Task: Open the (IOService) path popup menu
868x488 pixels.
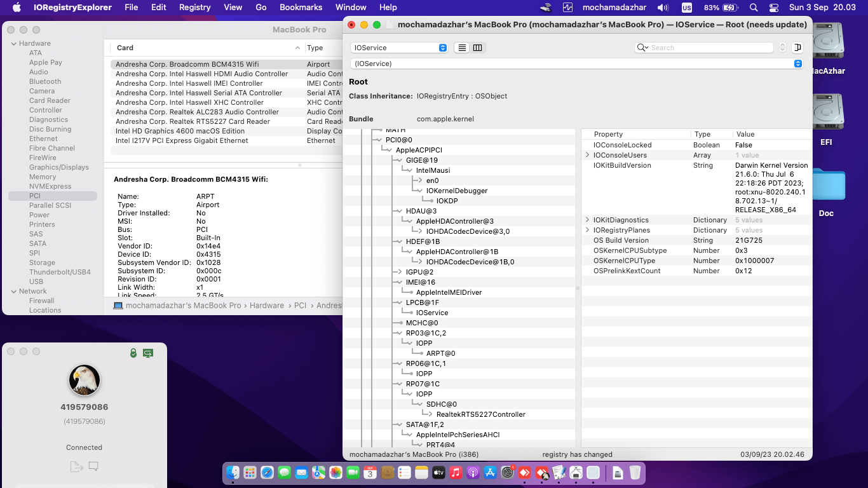Action: pyautogui.click(x=576, y=64)
